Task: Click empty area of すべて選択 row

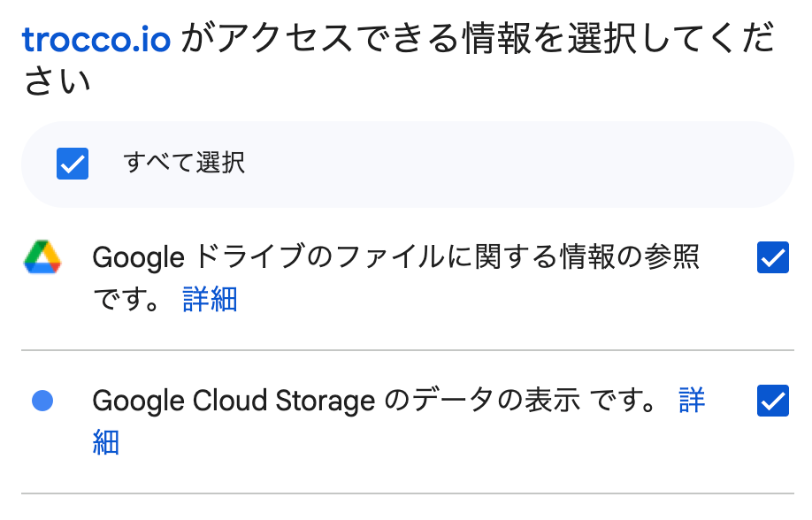Action: click(x=531, y=164)
